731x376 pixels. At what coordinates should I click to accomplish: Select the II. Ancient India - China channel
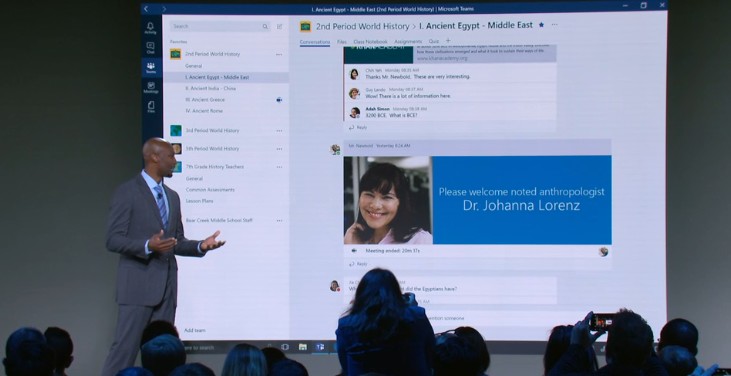pyautogui.click(x=210, y=89)
